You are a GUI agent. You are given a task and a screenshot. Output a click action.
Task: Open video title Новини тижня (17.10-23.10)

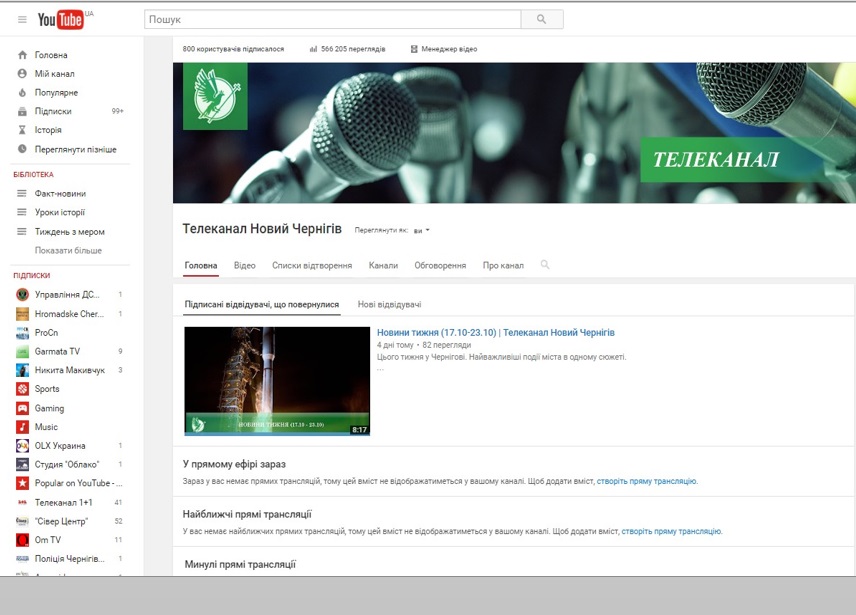point(496,332)
